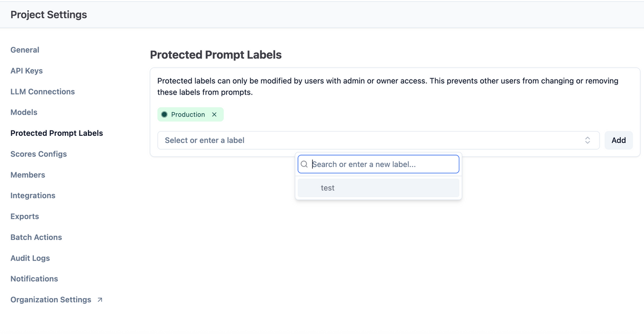Select Protected Prompt Labels in the sidebar

[x=56, y=133]
